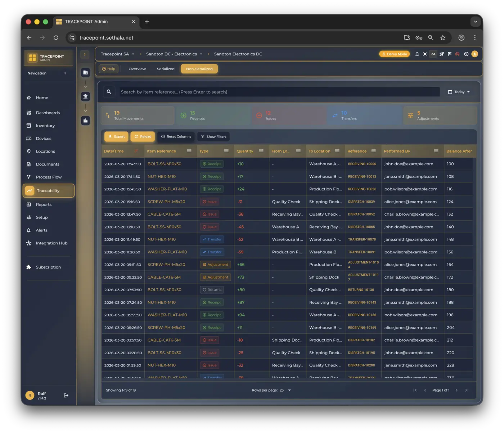Click the red broadcast signal icon
Image resolution: width=504 pixels, height=433 pixels.
[x=457, y=54]
